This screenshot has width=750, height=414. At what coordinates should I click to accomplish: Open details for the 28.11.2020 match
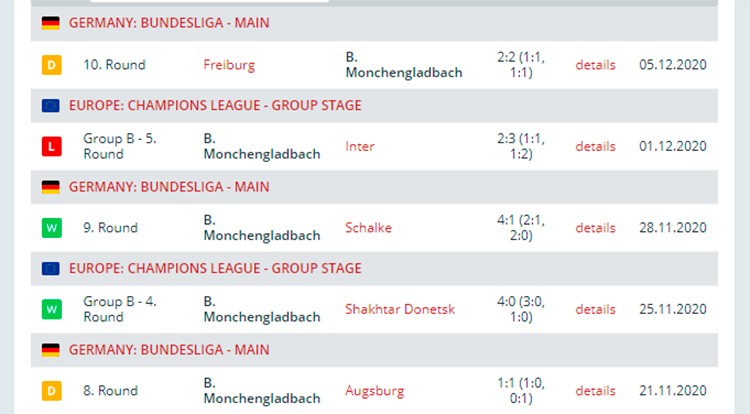point(596,228)
